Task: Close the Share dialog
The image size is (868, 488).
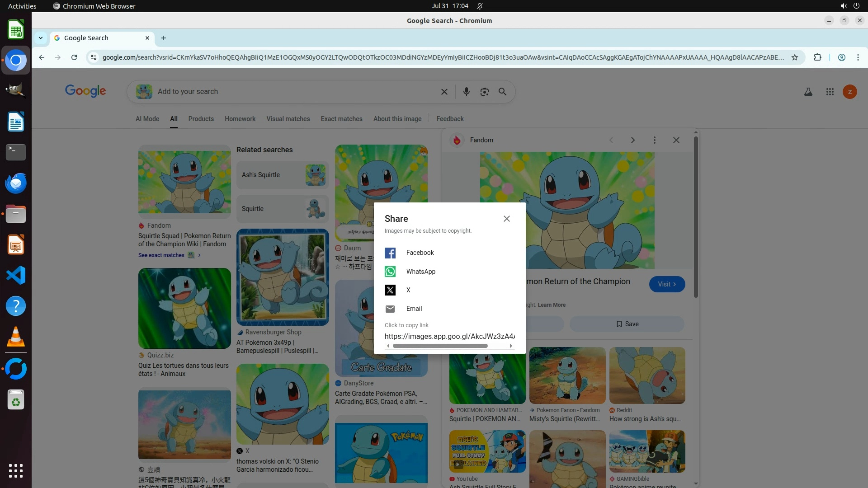Action: (506, 219)
